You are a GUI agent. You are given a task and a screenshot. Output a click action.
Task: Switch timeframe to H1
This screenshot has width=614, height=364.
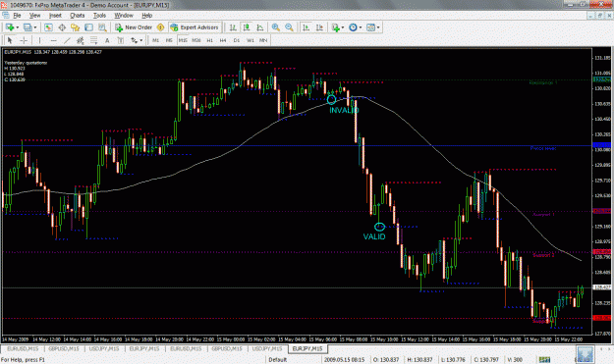click(210, 40)
